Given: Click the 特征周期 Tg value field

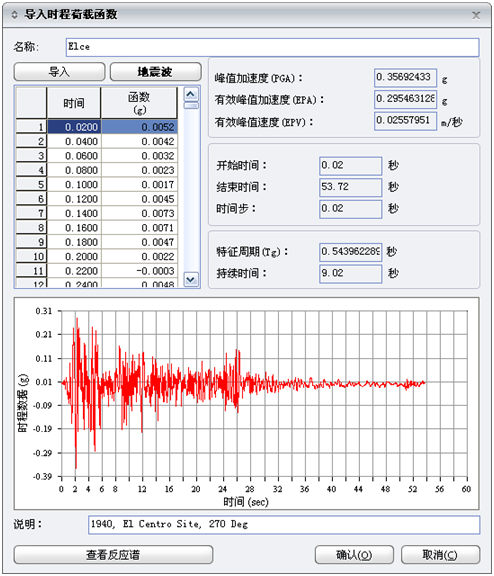Looking at the screenshot, I should pyautogui.click(x=350, y=252).
